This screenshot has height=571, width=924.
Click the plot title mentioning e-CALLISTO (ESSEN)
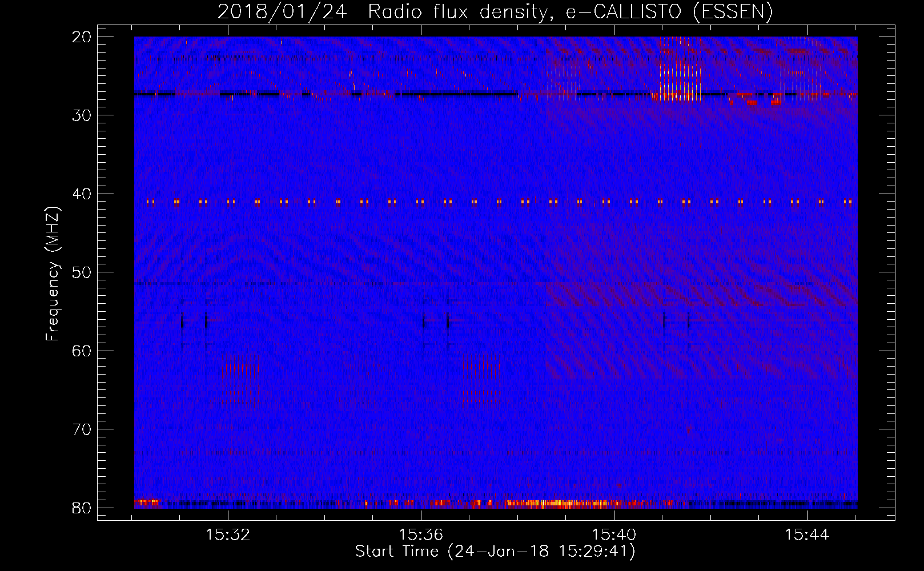click(495, 12)
